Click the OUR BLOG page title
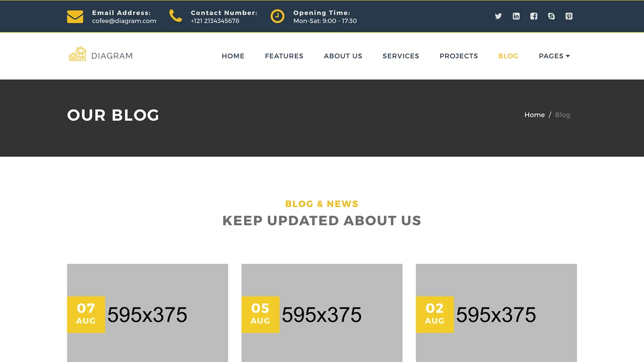 [x=113, y=115]
